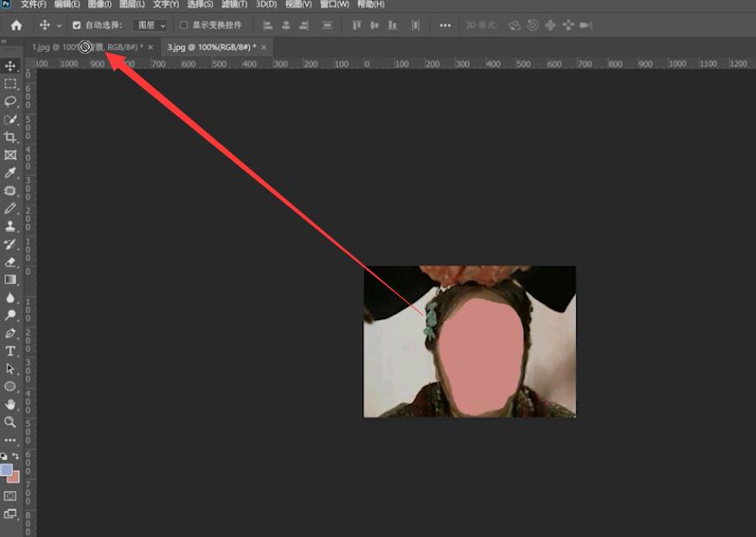Select the Zoom tool
Viewport: 756px width, 537px height.
point(10,422)
